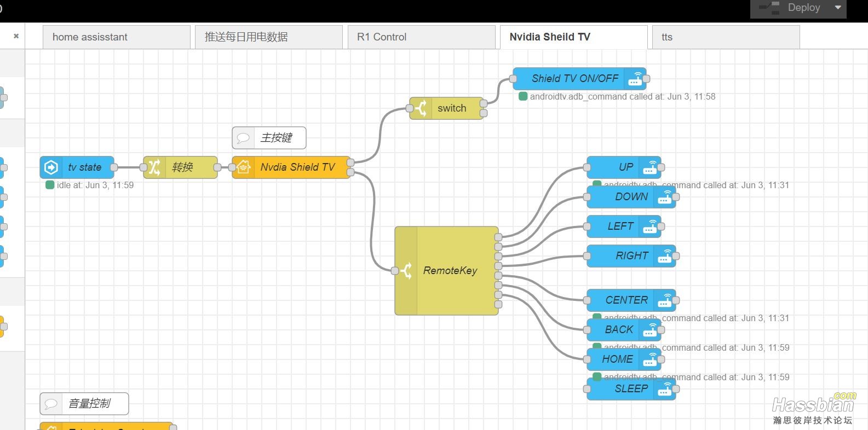This screenshot has height=430, width=868.
Task: Switch to the 推送每日用电数据 tab
Action: tap(269, 37)
